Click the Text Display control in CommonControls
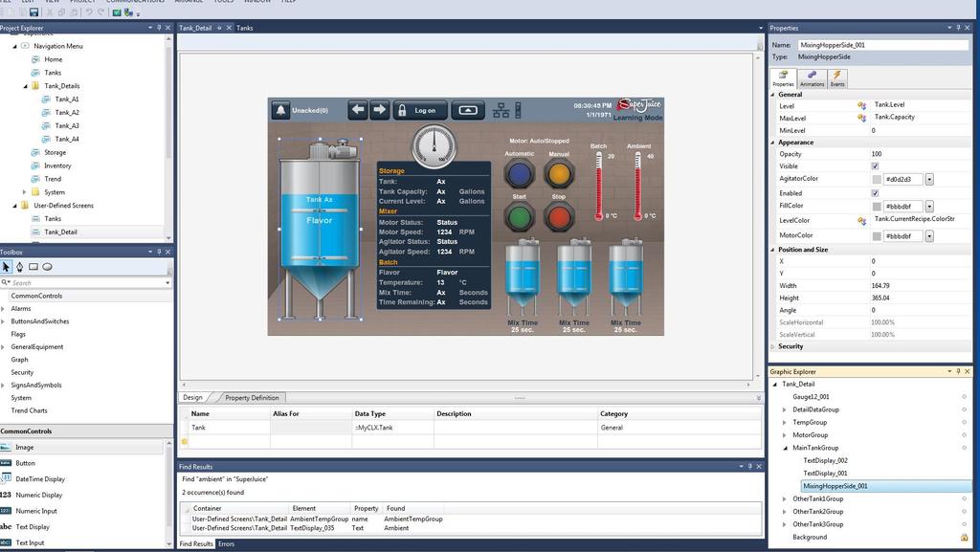This screenshot has width=980, height=552. [33, 527]
